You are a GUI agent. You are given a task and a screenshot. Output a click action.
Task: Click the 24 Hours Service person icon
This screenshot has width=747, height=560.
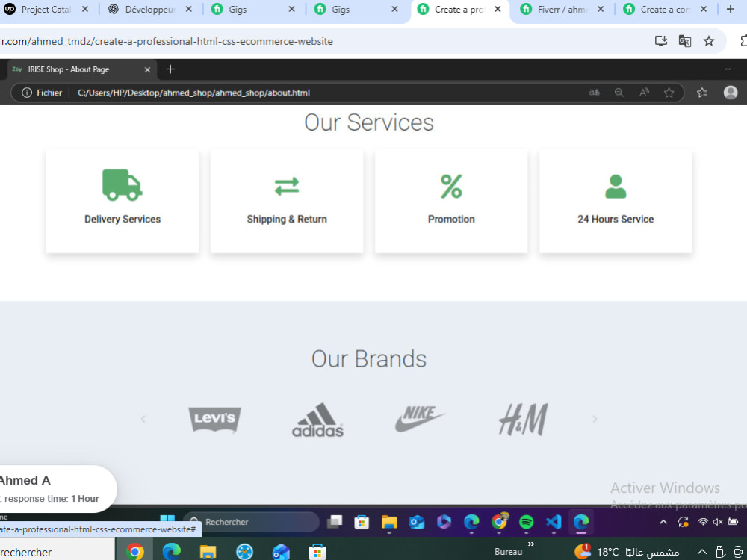[616, 186]
